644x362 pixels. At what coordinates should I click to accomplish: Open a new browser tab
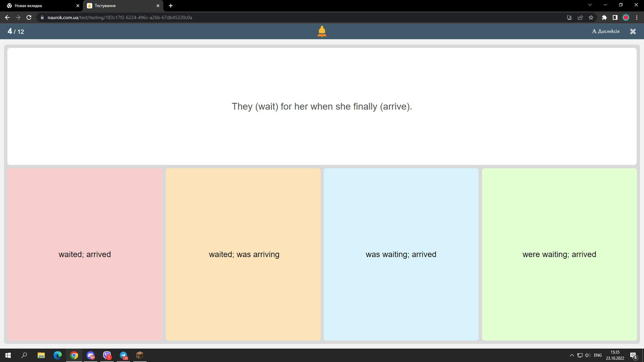pyautogui.click(x=171, y=6)
